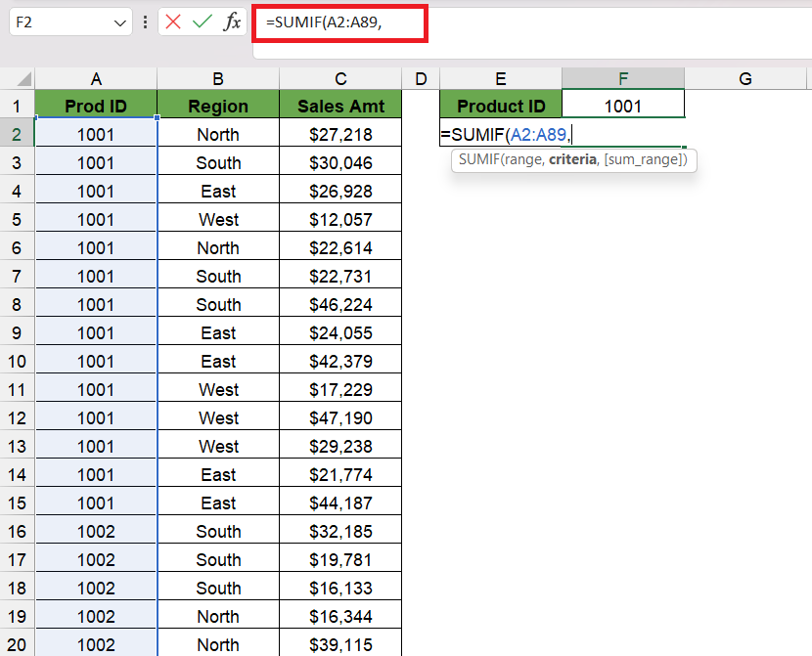812x656 pixels.
Task: Select cell with $44,187
Action: click(x=340, y=503)
